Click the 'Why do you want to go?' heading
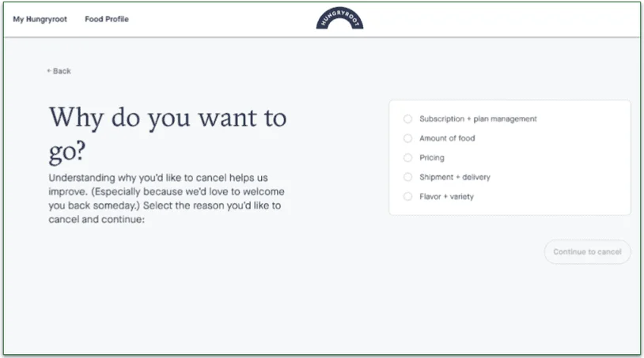 [167, 134]
